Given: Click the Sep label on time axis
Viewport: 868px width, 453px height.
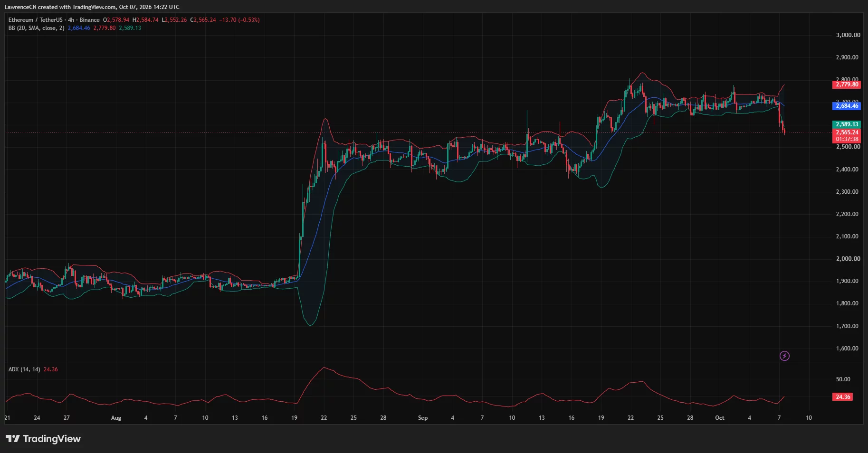Looking at the screenshot, I should pyautogui.click(x=423, y=418).
